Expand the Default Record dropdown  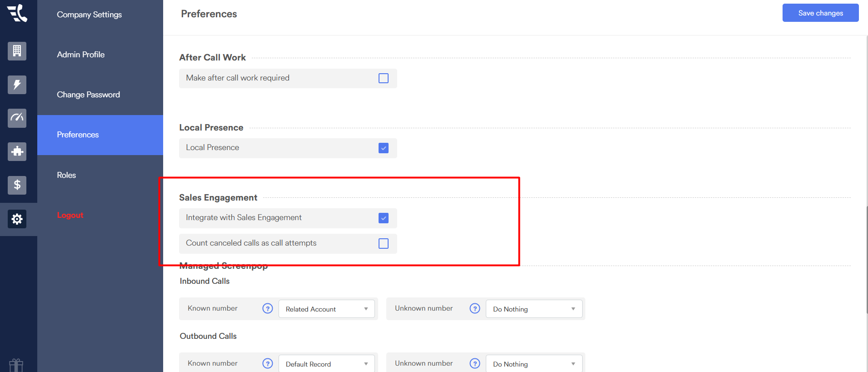326,364
